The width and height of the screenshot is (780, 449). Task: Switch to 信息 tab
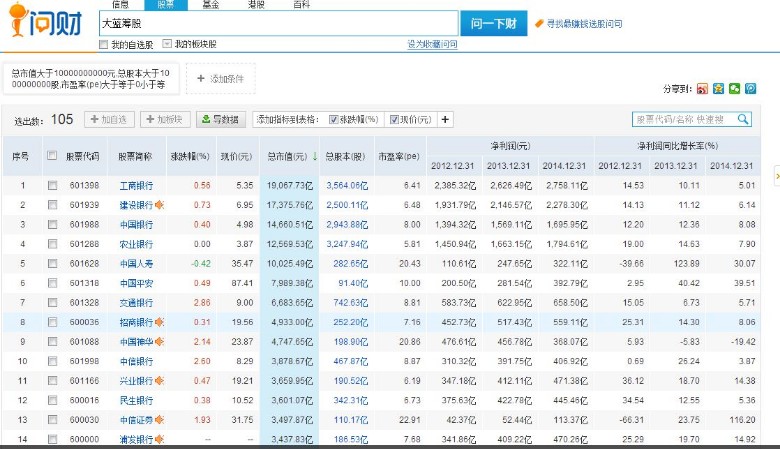coord(121,4)
